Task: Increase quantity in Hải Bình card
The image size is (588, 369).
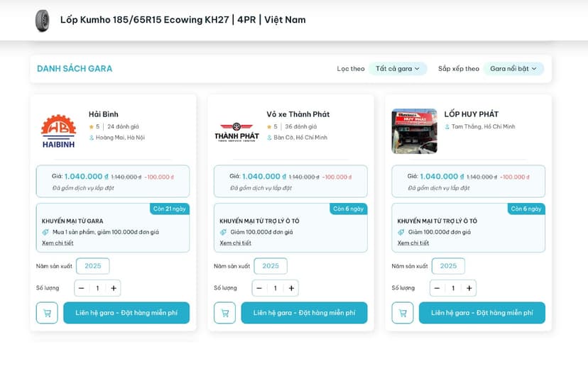Action: [114, 288]
